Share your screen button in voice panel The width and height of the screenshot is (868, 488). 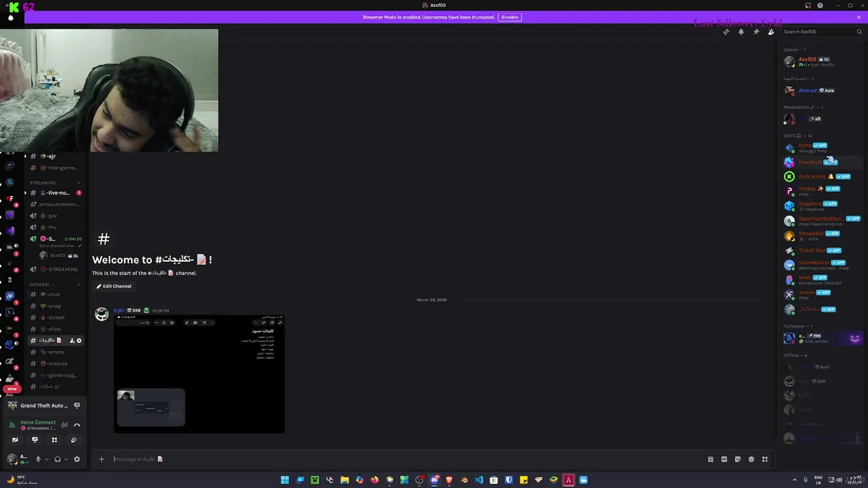pyautogui.click(x=35, y=440)
